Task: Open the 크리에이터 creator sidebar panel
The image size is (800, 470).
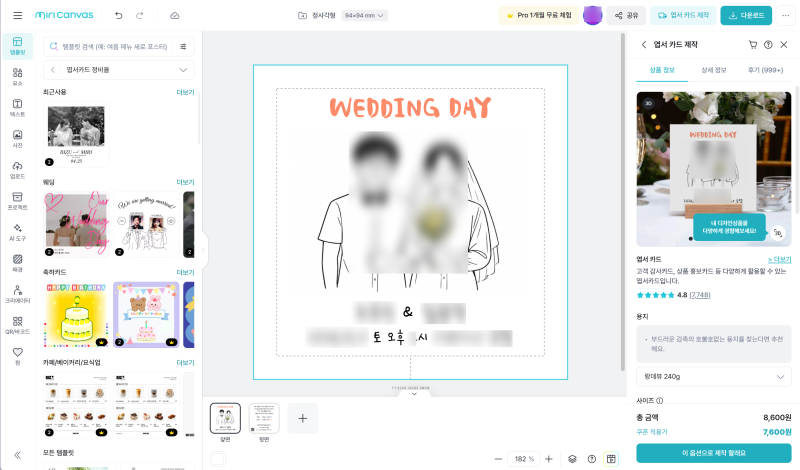Action: pos(17,294)
